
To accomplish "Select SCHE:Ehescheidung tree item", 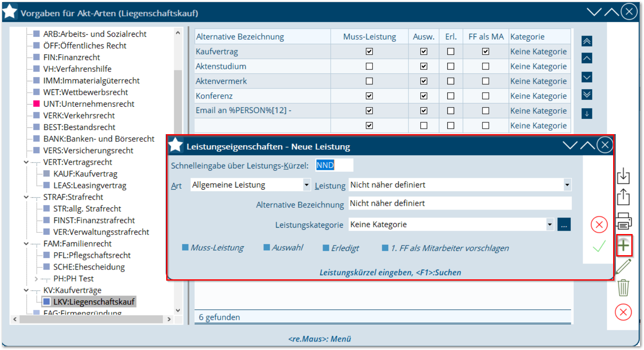I will (x=89, y=267).
